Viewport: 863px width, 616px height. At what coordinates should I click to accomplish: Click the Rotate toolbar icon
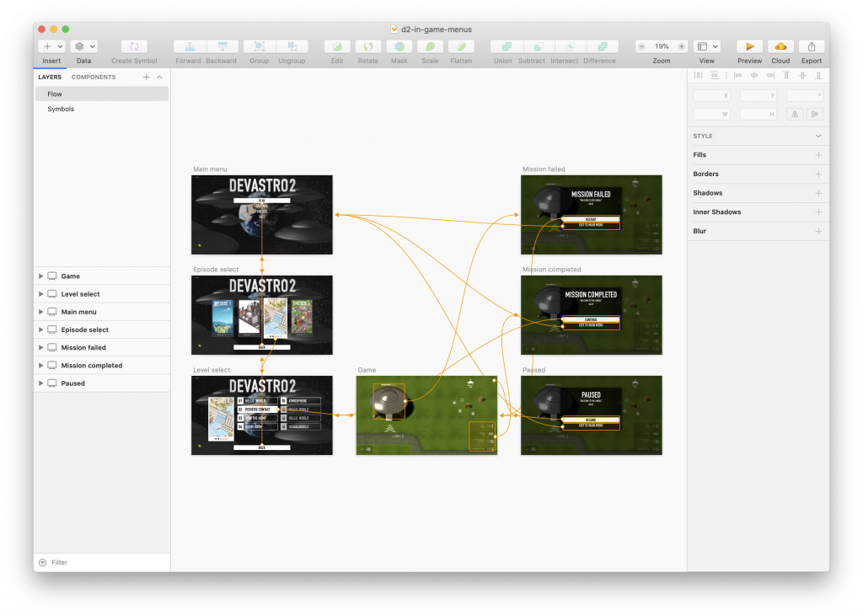[x=368, y=47]
